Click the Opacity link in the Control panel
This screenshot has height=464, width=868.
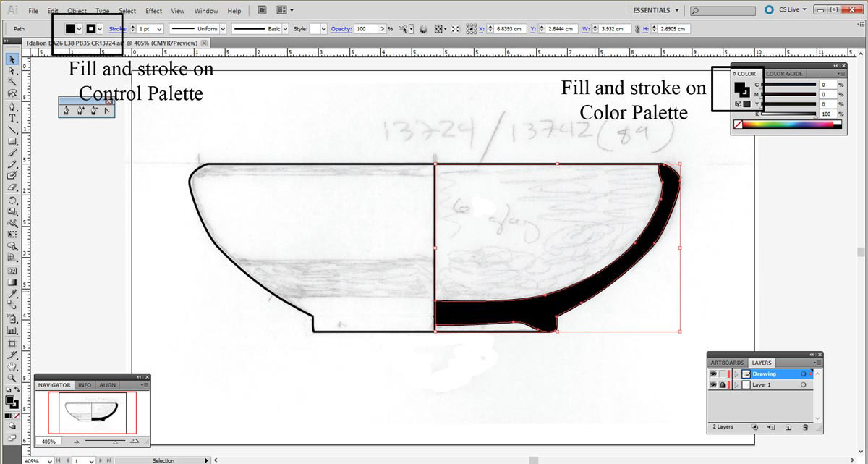pos(340,28)
